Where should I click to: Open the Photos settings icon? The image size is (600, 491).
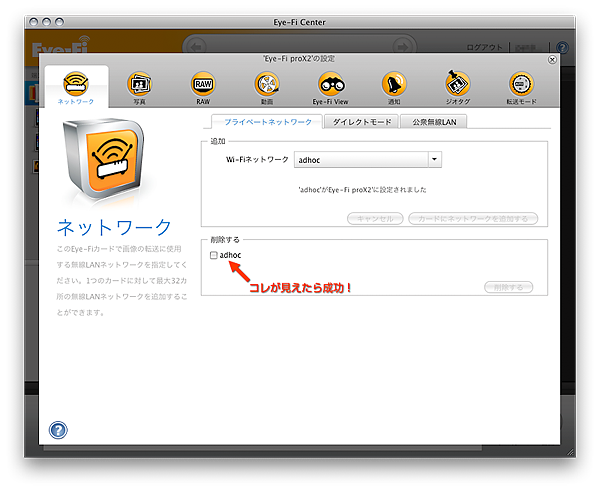[x=140, y=88]
